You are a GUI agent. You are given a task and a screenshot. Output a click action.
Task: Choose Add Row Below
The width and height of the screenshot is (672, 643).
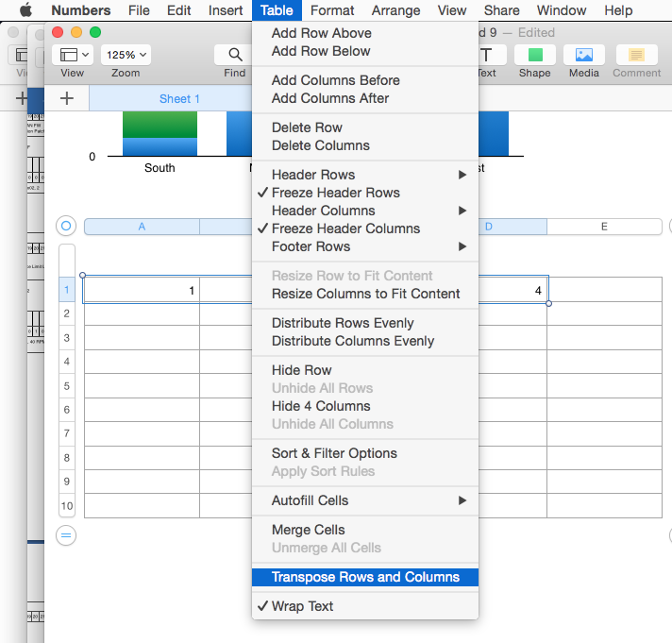click(365, 51)
